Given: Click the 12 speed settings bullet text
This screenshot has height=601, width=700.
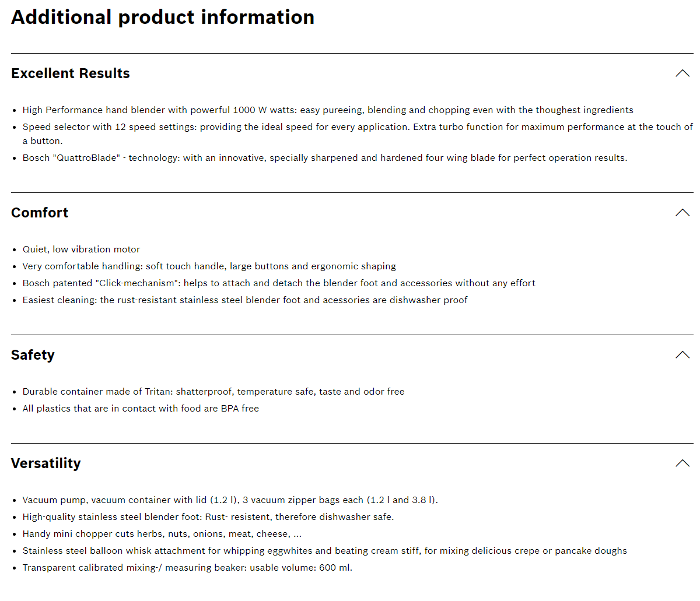Looking at the screenshot, I should (x=358, y=134).
